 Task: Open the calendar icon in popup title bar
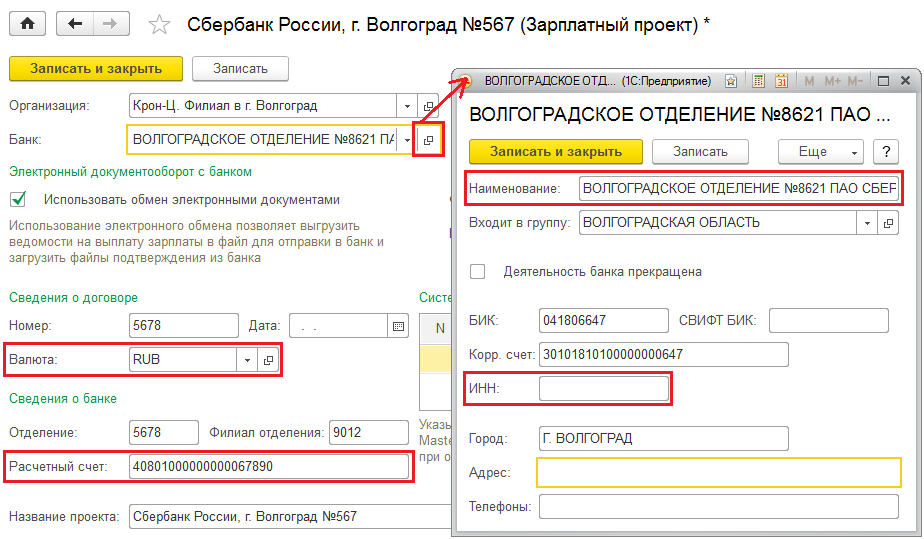[781, 81]
